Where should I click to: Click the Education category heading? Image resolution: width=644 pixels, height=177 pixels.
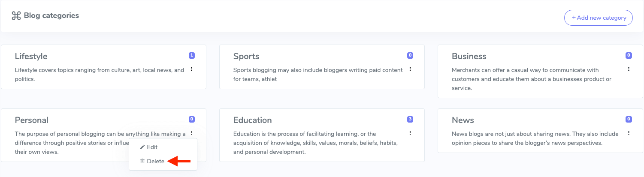252,120
